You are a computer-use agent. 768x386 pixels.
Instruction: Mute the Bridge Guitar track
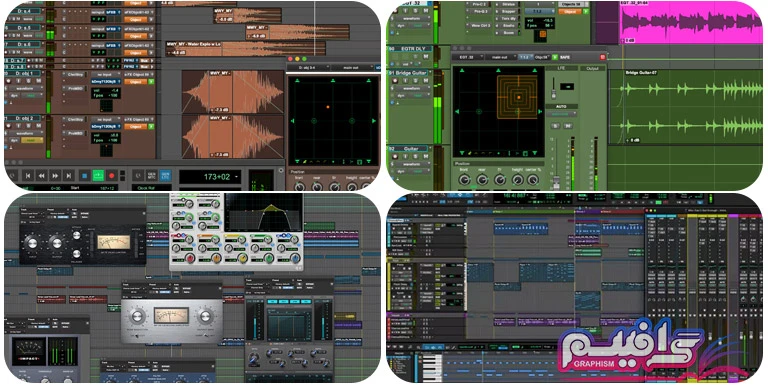(x=426, y=81)
